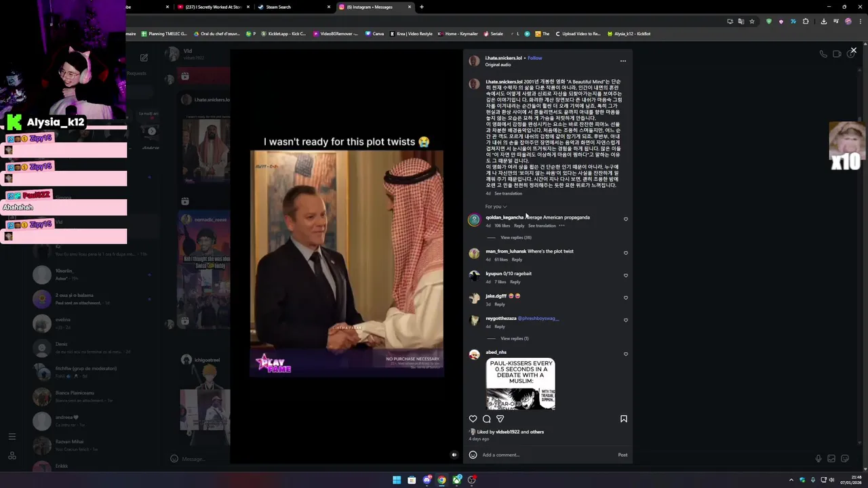Close the post overlay with the X

pyautogui.click(x=853, y=50)
